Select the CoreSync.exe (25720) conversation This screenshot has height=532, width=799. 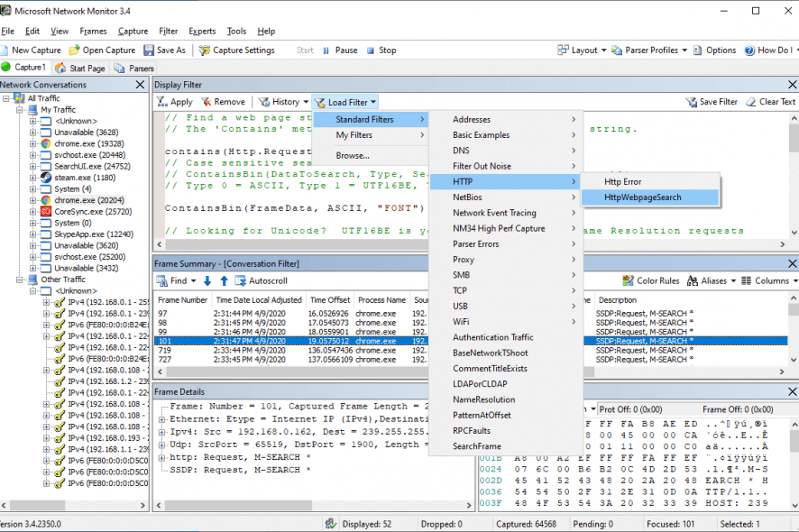point(93,212)
